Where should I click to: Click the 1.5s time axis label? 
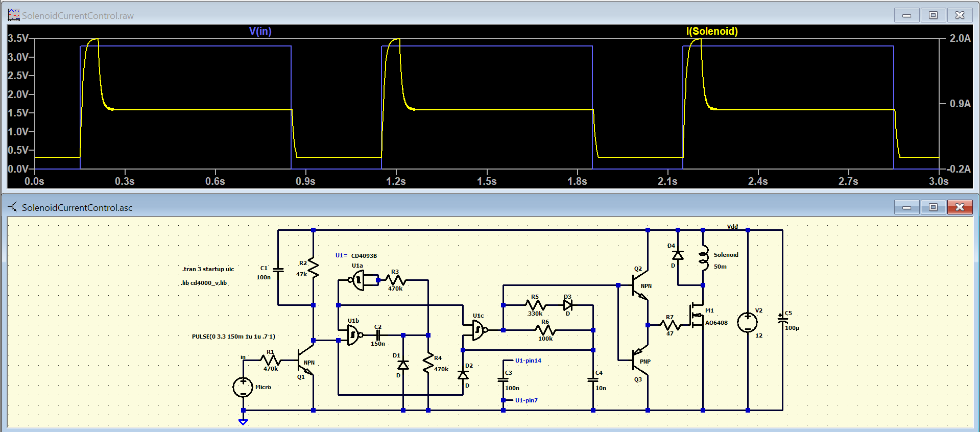(x=487, y=181)
